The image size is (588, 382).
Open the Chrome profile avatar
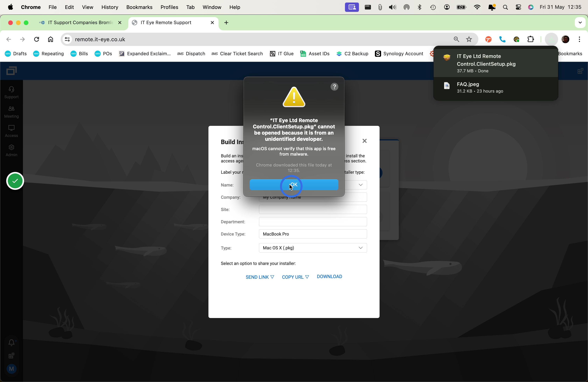point(565,39)
